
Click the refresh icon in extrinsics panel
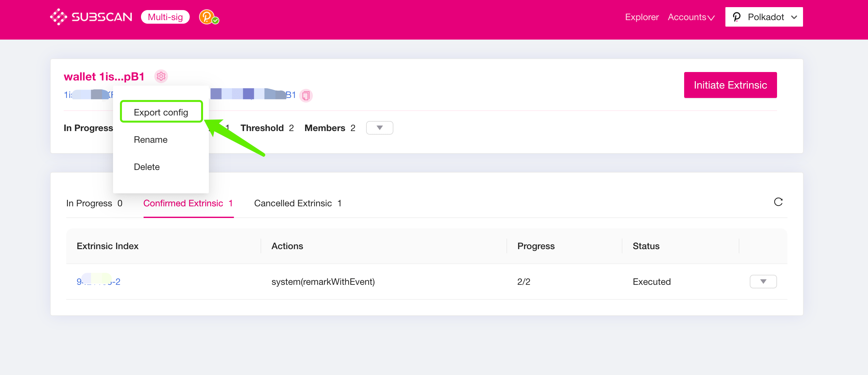[x=778, y=202]
